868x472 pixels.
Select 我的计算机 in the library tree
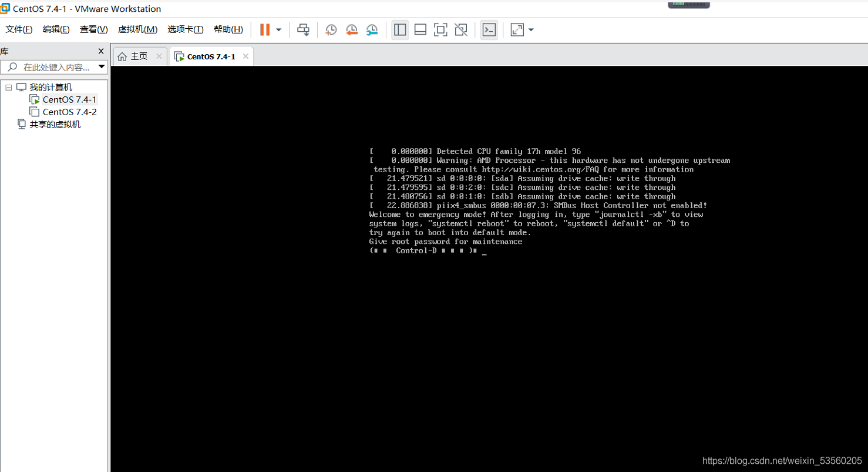tap(51, 87)
